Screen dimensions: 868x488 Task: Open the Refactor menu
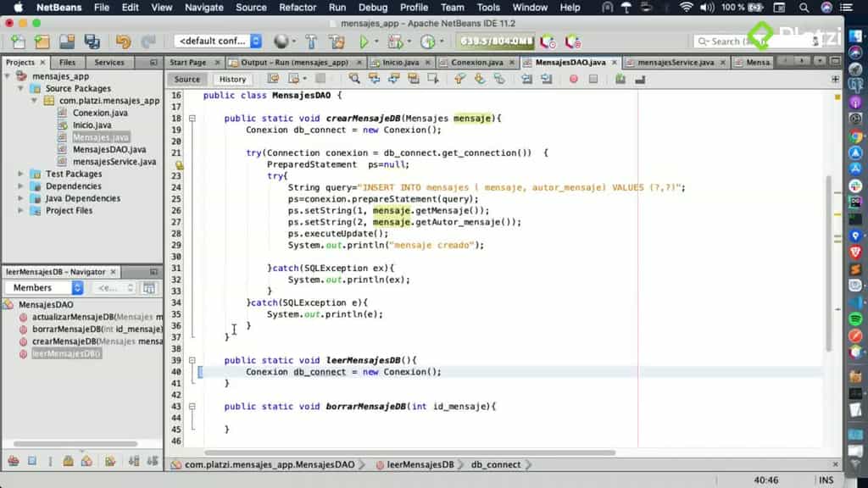point(297,7)
